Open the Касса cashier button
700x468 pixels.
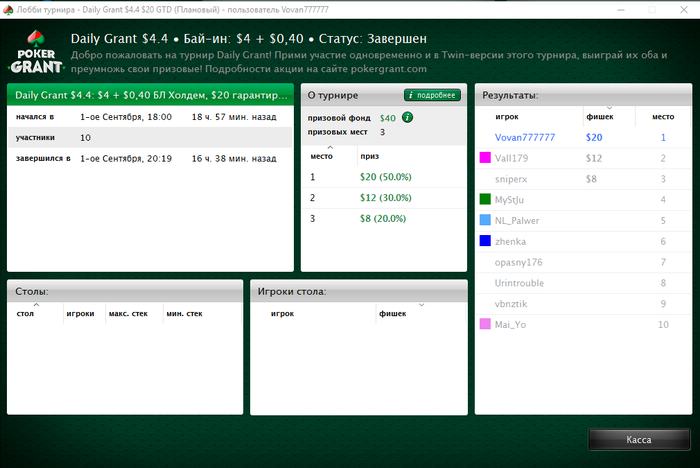pos(639,439)
